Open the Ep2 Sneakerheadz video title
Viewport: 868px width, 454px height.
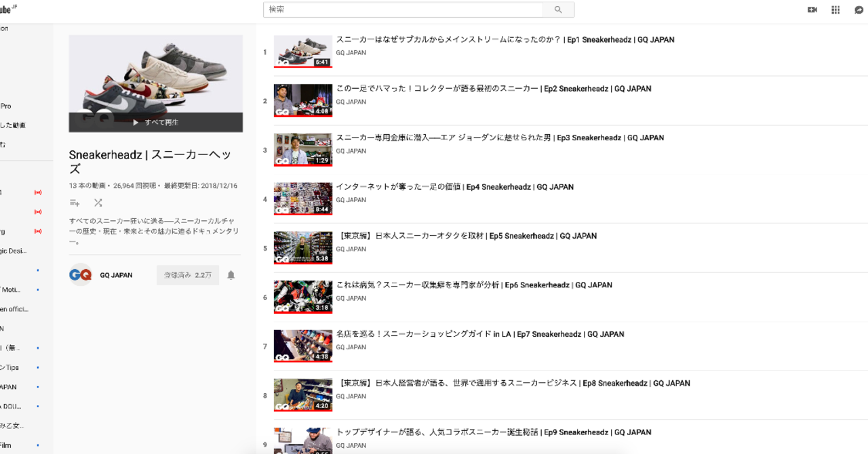tap(494, 89)
